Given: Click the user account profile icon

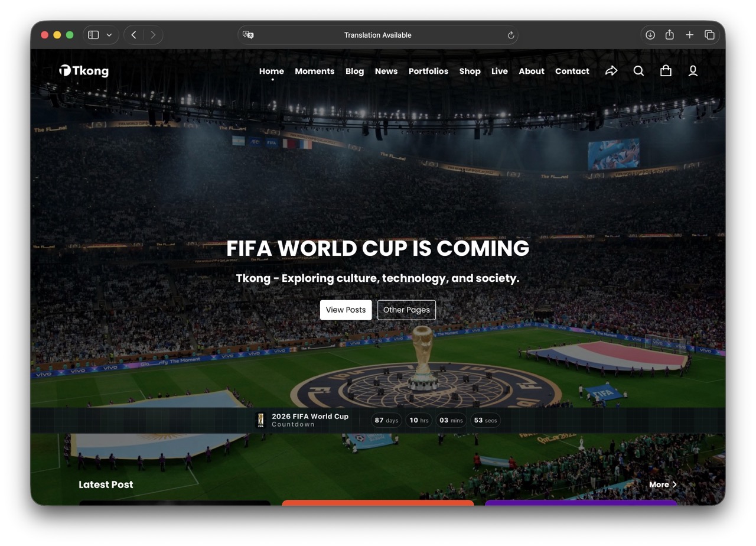Looking at the screenshot, I should [x=693, y=71].
